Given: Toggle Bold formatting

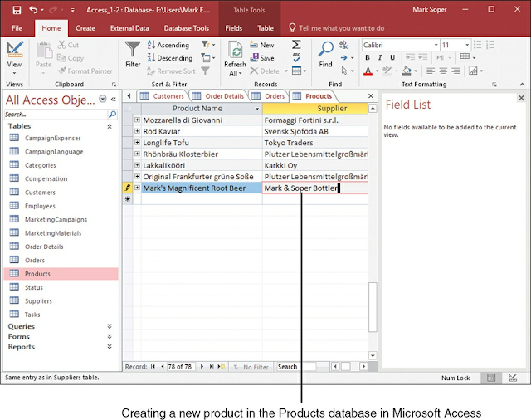Looking at the screenshot, I should point(368,58).
